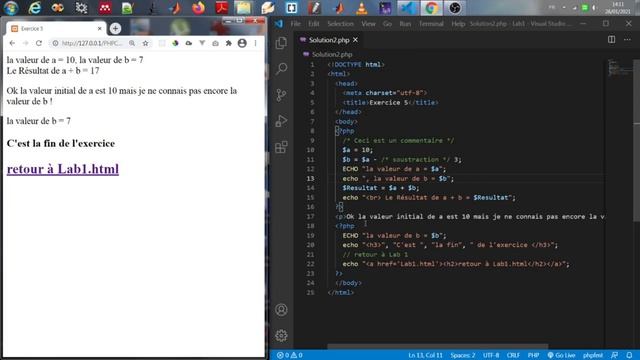Open Source Control view in VS Code
The height and width of the screenshot is (360, 640).
(281, 95)
